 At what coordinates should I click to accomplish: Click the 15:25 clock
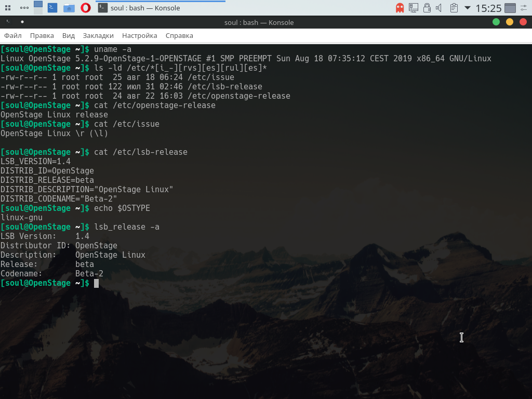tap(488, 8)
